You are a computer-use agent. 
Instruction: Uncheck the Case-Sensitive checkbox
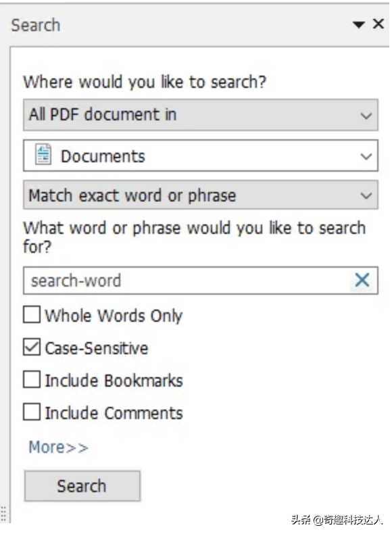click(32, 347)
